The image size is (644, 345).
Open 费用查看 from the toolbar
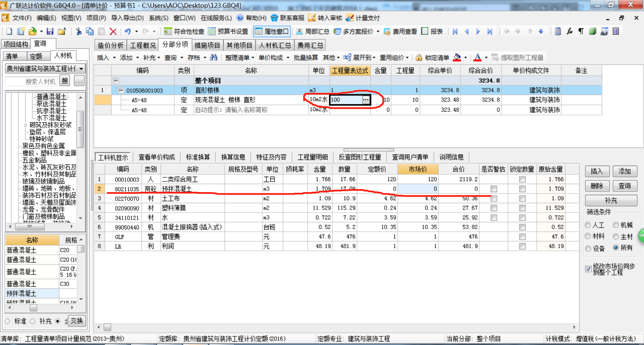tap(400, 32)
